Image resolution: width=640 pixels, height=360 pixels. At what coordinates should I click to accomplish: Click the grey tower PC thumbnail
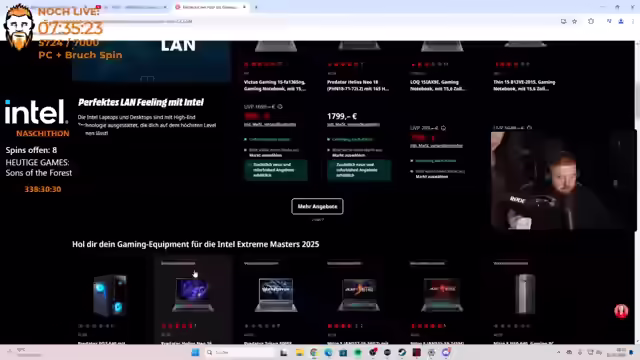point(525,294)
